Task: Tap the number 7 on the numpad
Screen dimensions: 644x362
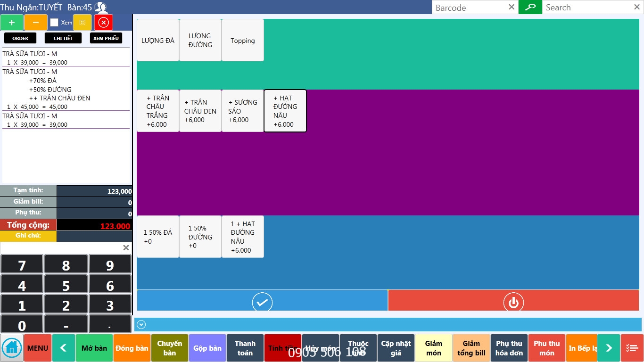Action: pos(22,264)
